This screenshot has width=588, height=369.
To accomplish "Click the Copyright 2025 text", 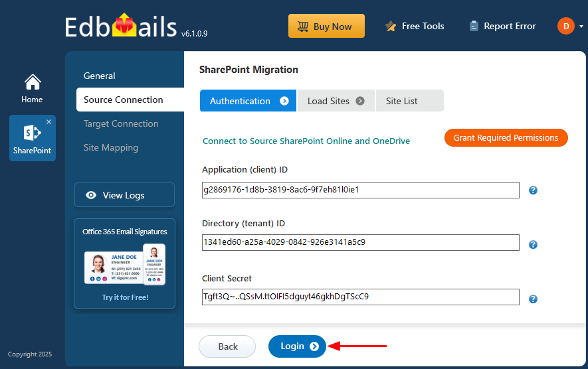I will [x=30, y=354].
